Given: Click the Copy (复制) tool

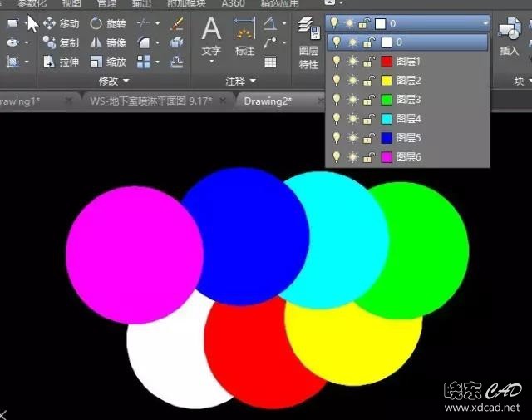Looking at the screenshot, I should [61, 42].
